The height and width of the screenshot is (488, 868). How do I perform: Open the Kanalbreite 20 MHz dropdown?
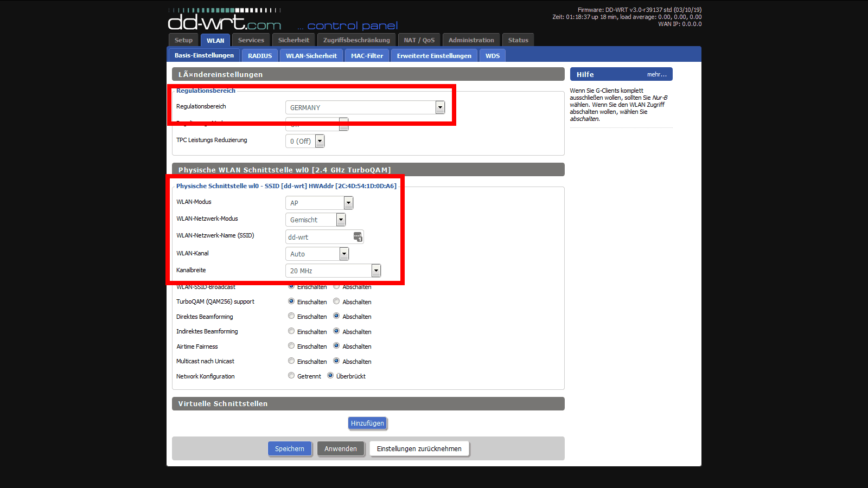333,271
